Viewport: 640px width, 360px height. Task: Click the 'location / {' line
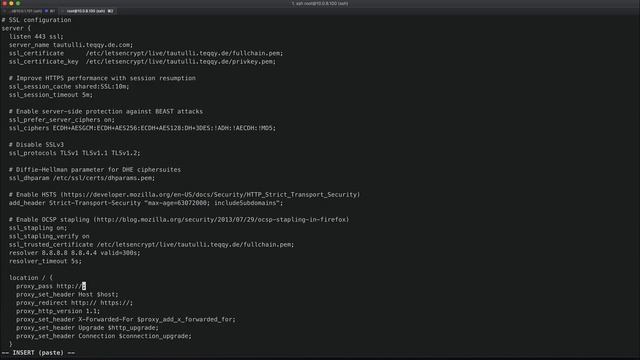point(31,278)
